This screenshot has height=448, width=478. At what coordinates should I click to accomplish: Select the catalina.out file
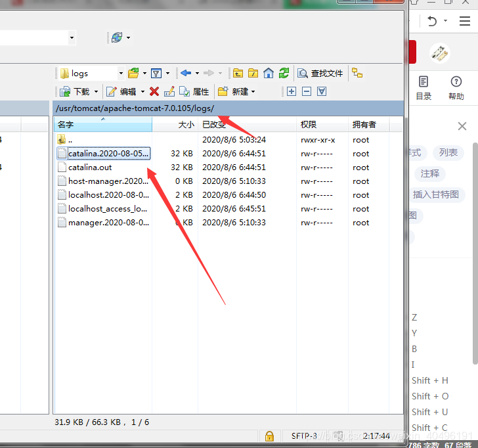point(85,168)
